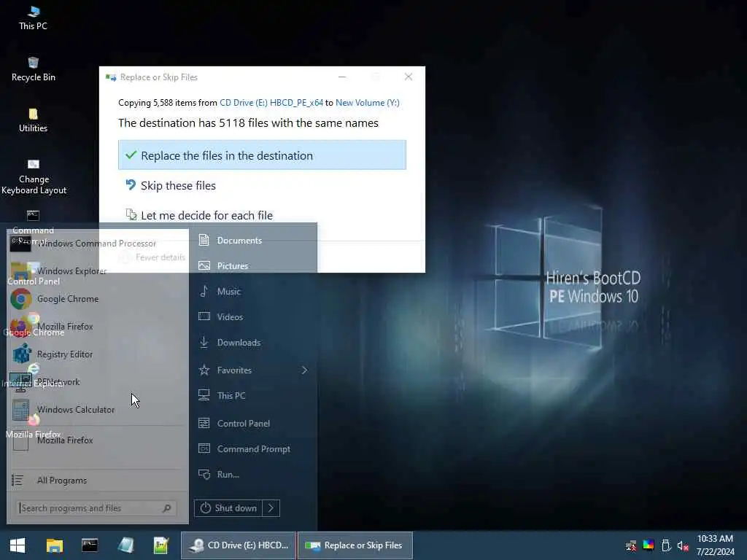
Task: Open Downloads from Start menu
Action: [x=253, y=343]
